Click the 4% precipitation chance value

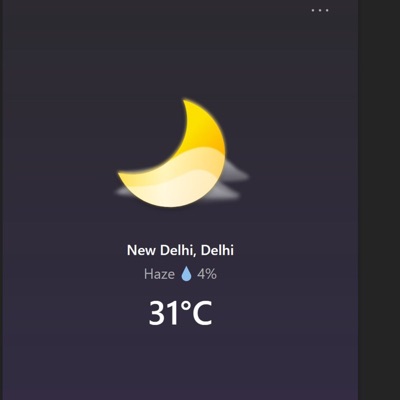click(x=207, y=274)
